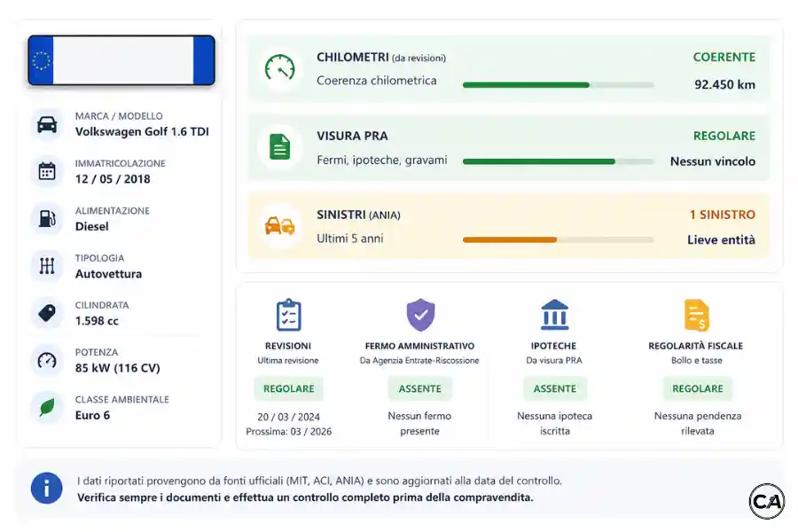This screenshot has height=532, width=798.
Task: Click the fonti ufficiali disclaimer sentence
Action: tap(319, 481)
